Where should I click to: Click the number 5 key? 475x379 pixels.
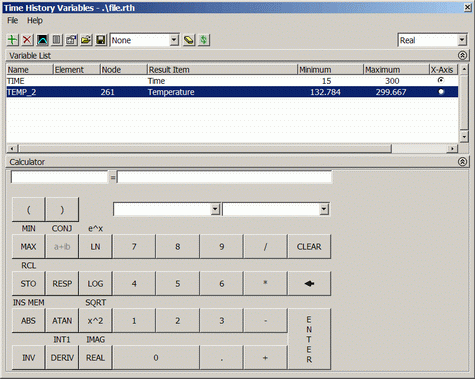tap(178, 283)
